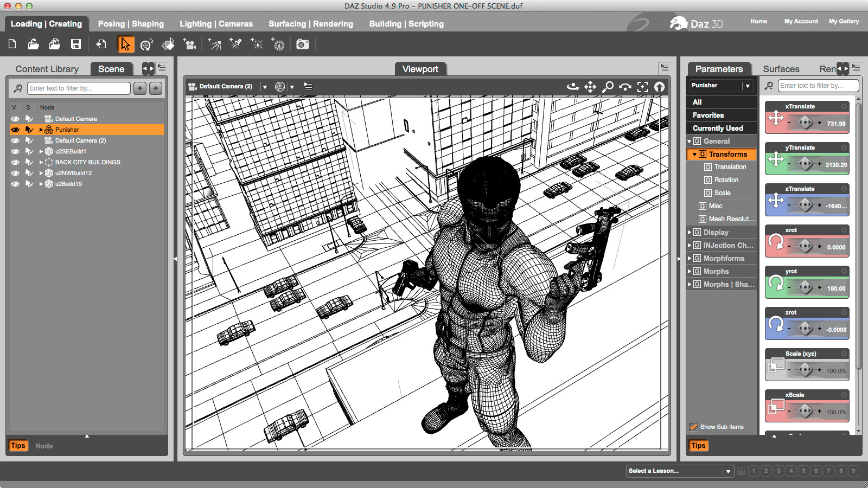Expand BACK CITY BUILDINGS group
Image resolution: width=868 pixels, height=488 pixels.
(41, 162)
